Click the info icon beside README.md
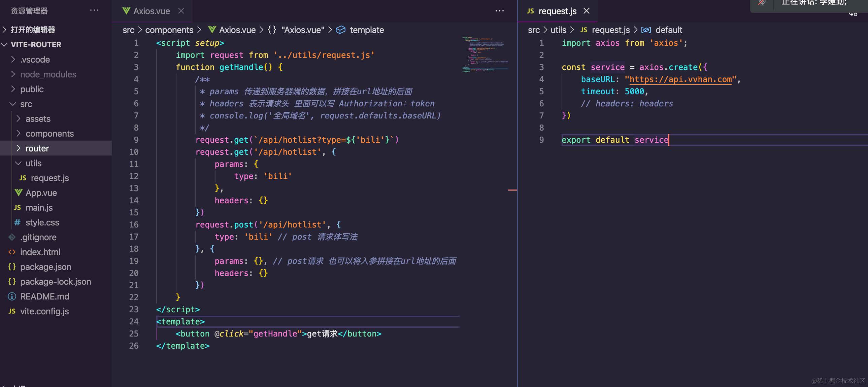868x387 pixels. pyautogui.click(x=12, y=296)
